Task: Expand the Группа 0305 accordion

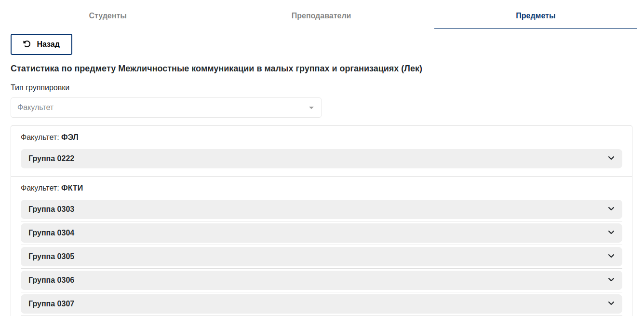Action: (x=322, y=257)
